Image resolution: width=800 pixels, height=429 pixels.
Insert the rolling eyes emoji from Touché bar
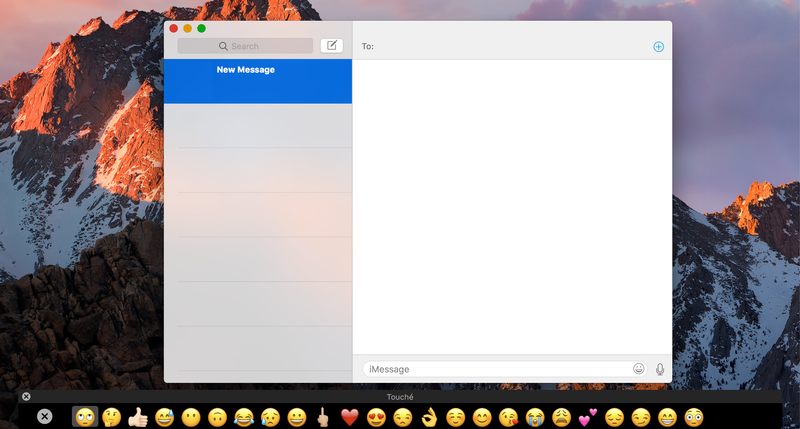coord(85,417)
